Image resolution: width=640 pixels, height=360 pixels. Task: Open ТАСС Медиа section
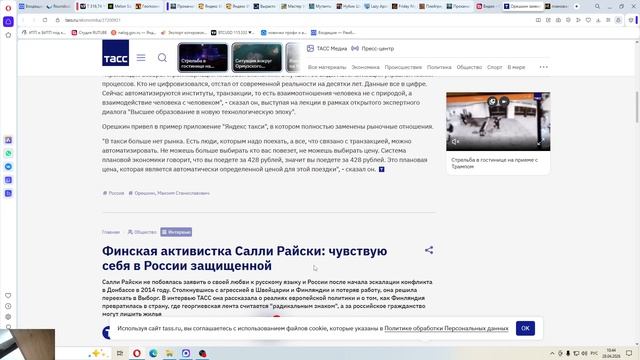(327, 49)
